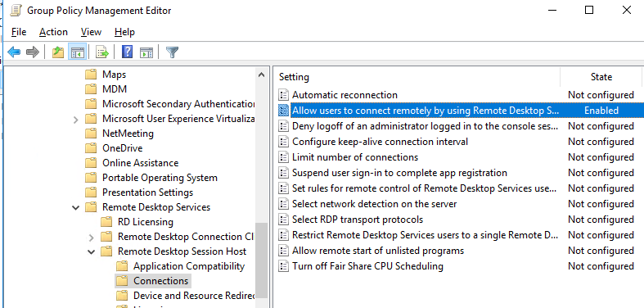This screenshot has height=308, width=644.
Task: Select 'Restrict Remote Desktop Services users' setting
Action: (425, 235)
